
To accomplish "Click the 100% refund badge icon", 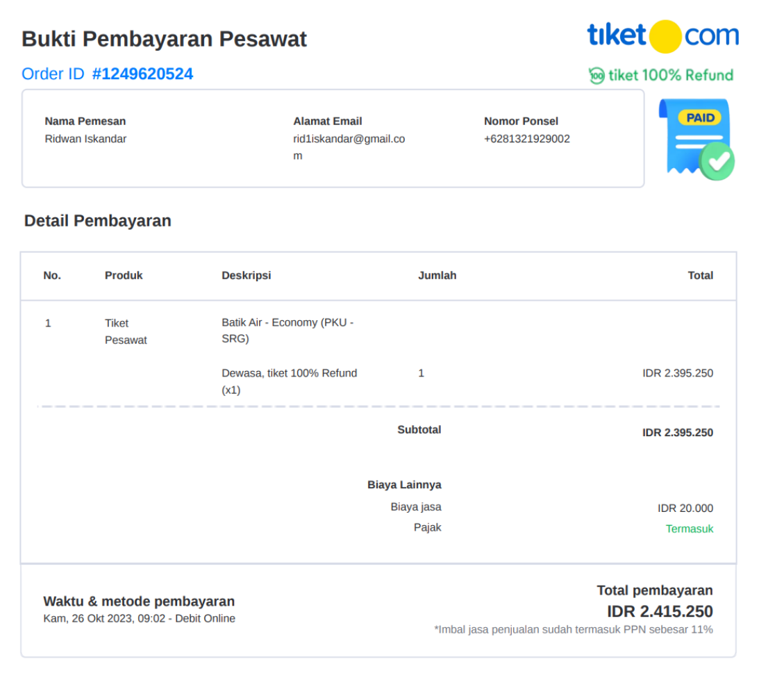I will click(597, 76).
